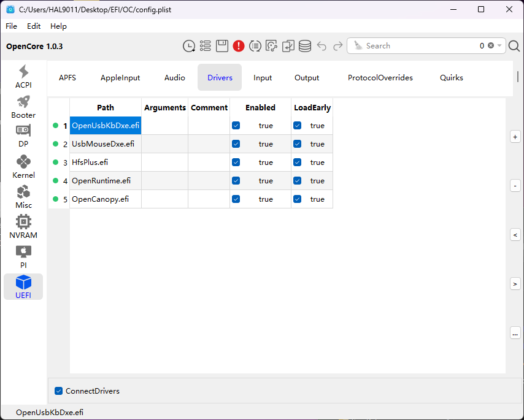The image size is (524, 420).
Task: Click the save floppy disk icon
Action: point(222,46)
